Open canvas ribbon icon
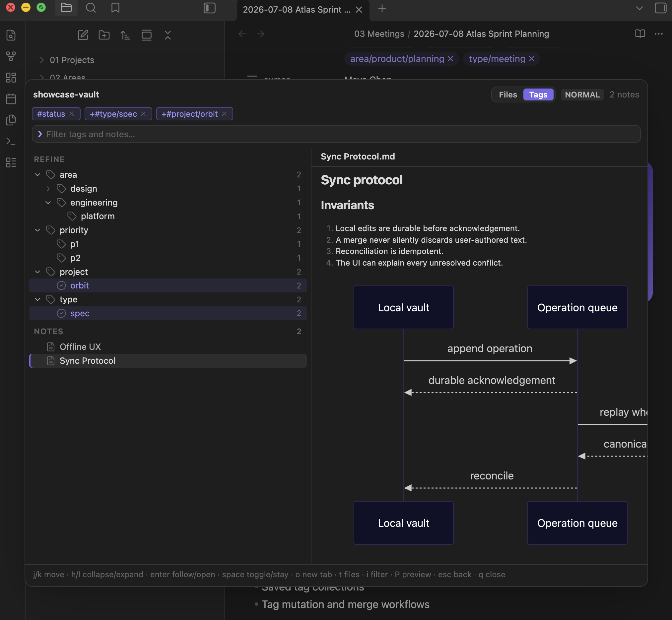 click(11, 78)
